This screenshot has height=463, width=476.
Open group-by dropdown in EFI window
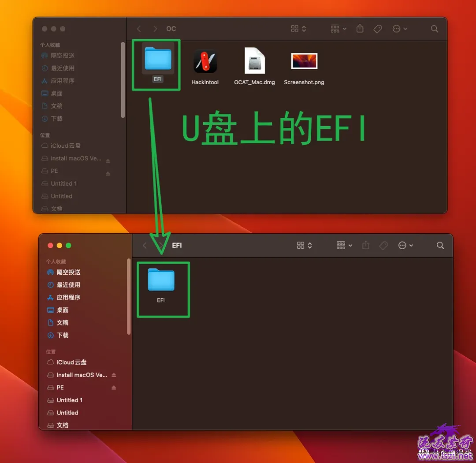[344, 246]
